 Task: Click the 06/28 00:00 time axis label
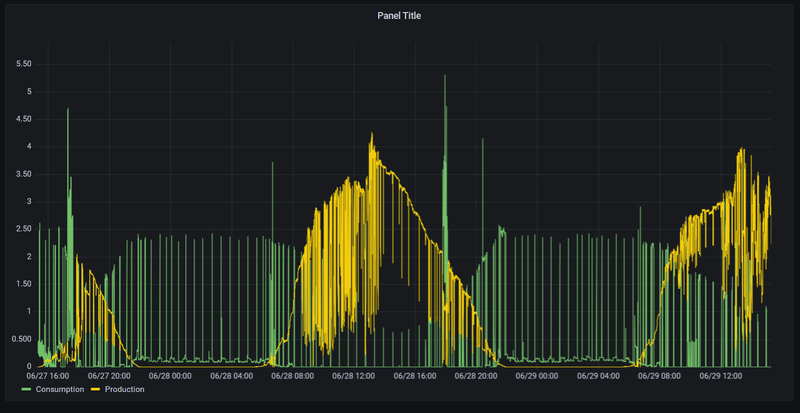tap(170, 376)
